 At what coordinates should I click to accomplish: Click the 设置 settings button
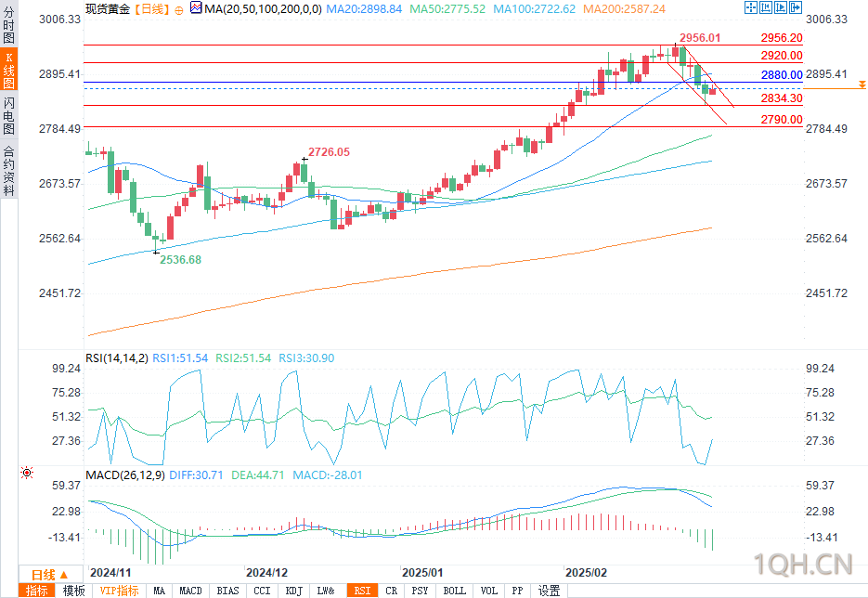coord(550,591)
